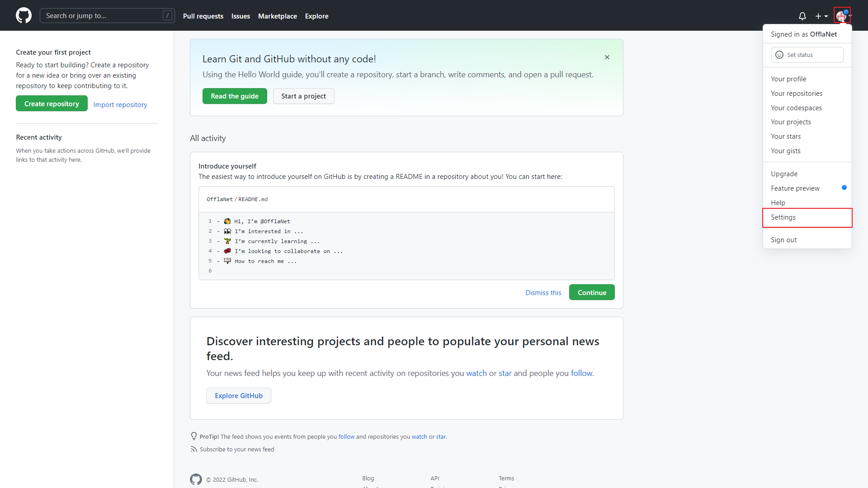Click the blue Feature preview dot
This screenshot has height=488, width=868.
click(x=844, y=188)
